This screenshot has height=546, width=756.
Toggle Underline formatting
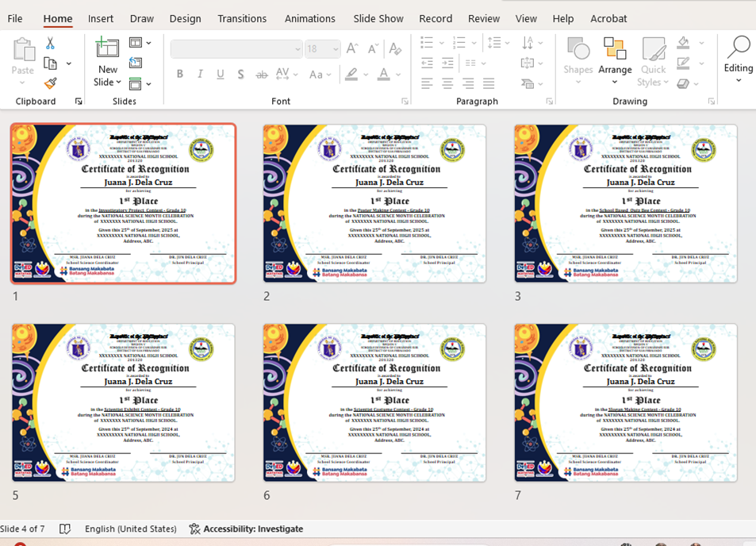click(x=221, y=75)
